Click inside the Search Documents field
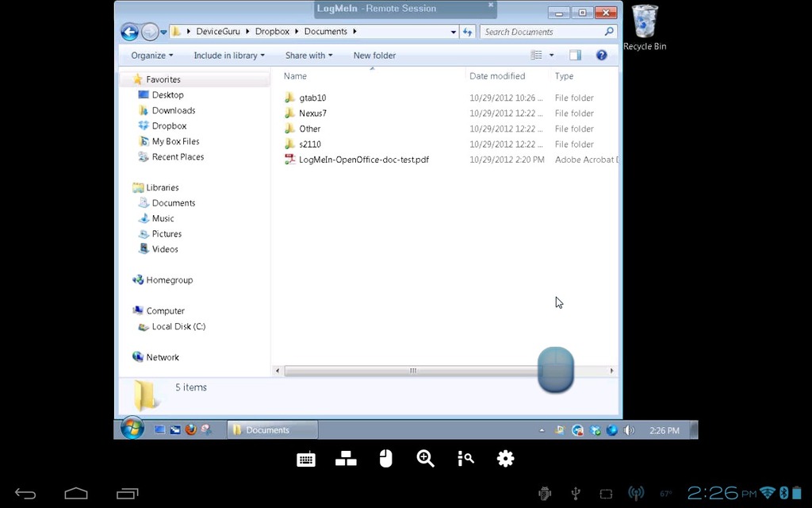The height and width of the screenshot is (508, 812). (x=544, y=32)
